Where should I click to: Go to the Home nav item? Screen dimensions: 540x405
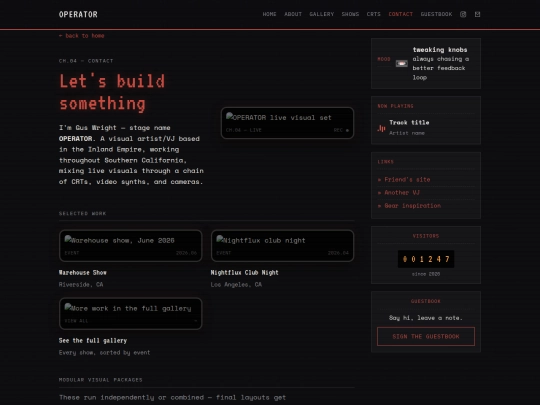[269, 14]
